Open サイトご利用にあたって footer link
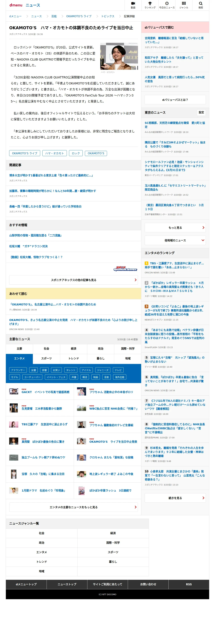The image size is (215, 644). [107, 584]
